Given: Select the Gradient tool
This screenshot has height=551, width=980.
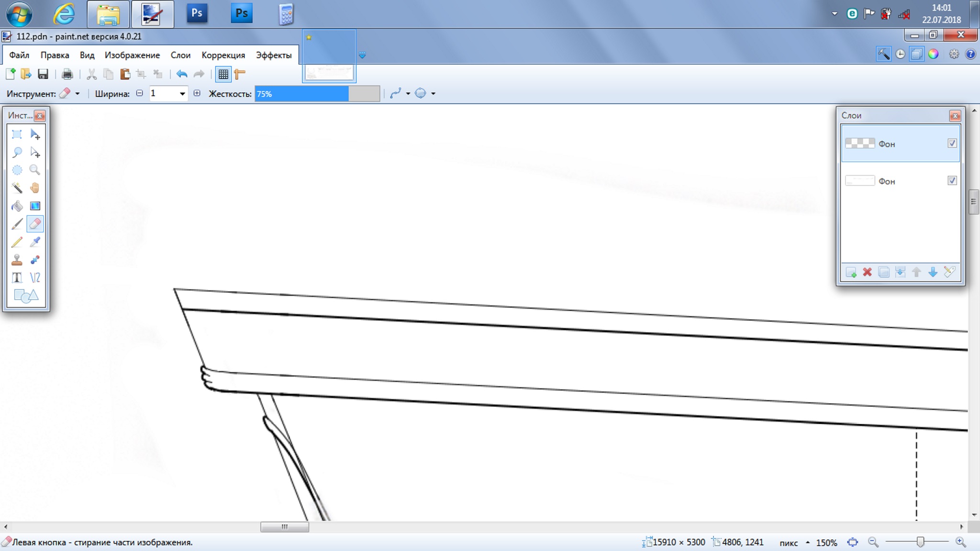Looking at the screenshot, I should [x=35, y=206].
